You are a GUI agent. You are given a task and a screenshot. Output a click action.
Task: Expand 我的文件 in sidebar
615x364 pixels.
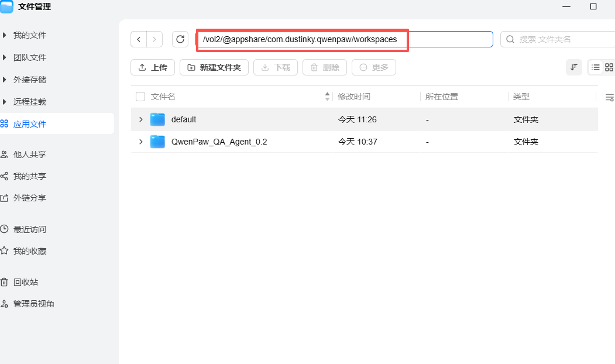(4, 35)
